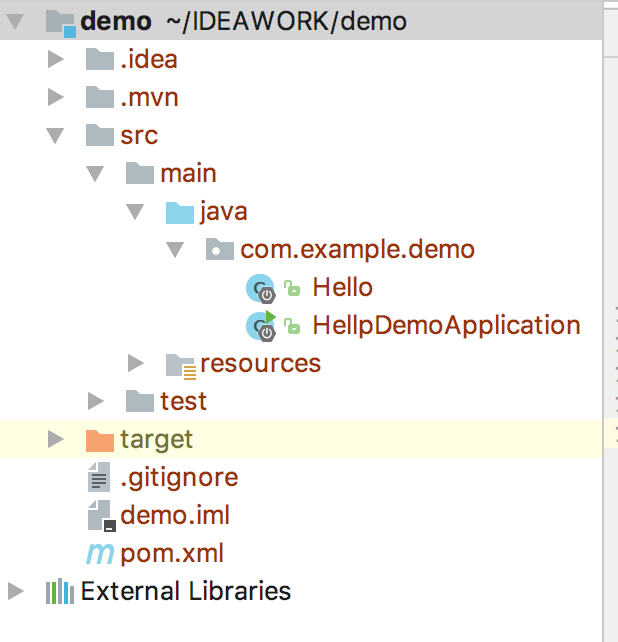Click the green lock icon beside HellpDemoApplication
Viewport: 618px width, 642px height.
pos(292,326)
